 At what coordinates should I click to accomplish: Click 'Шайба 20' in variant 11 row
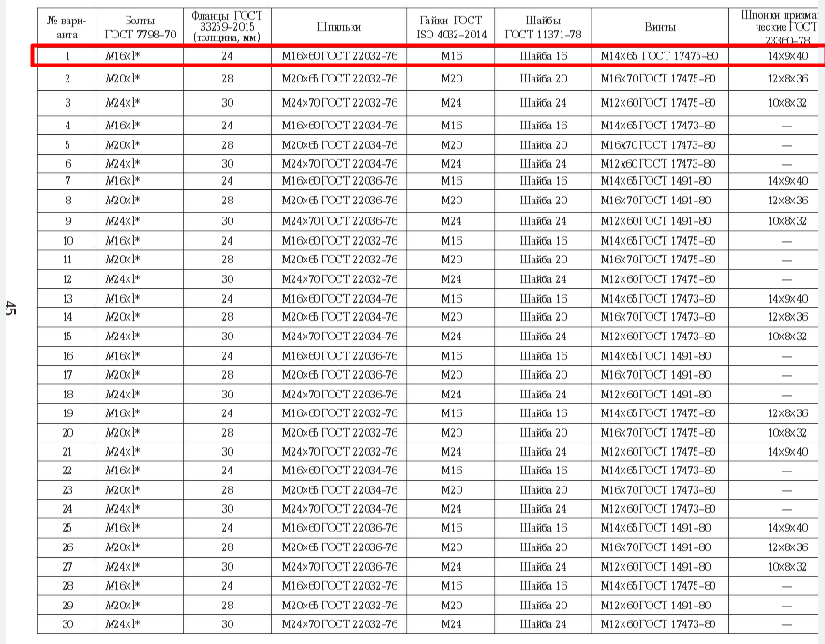tap(544, 260)
